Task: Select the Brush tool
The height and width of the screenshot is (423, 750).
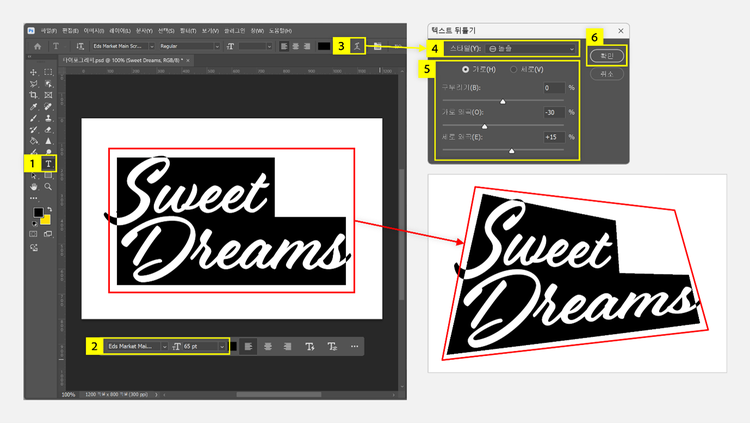Action: pos(33,118)
